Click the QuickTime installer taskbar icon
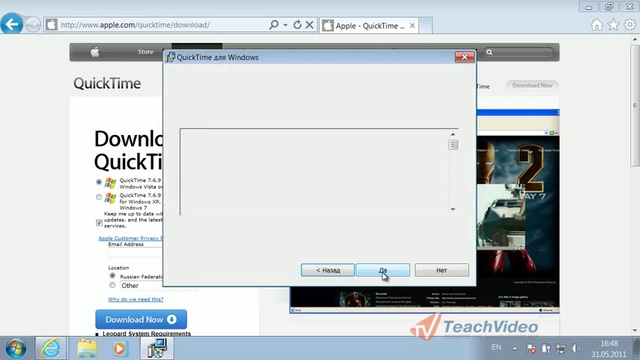This screenshot has width=640, height=360. (x=157, y=348)
